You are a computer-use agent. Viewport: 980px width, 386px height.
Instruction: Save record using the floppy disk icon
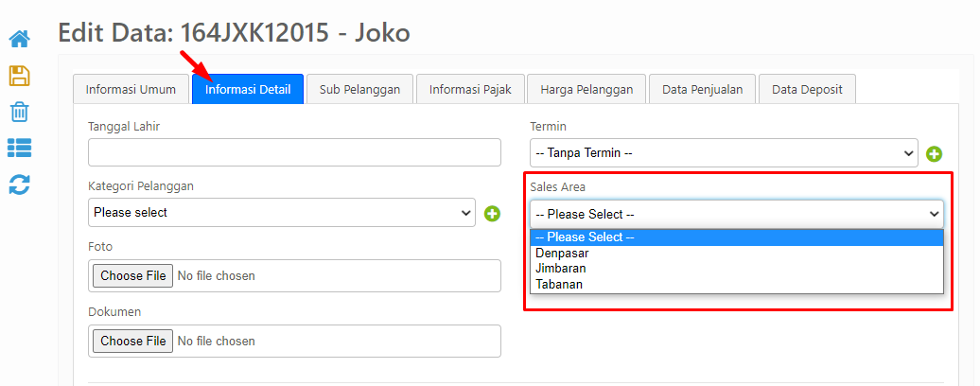click(x=19, y=76)
